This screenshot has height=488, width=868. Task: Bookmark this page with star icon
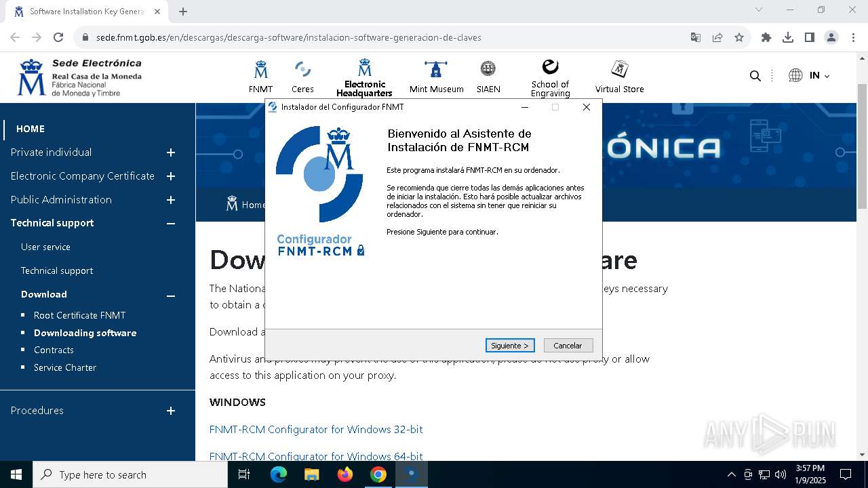pyautogui.click(x=739, y=37)
